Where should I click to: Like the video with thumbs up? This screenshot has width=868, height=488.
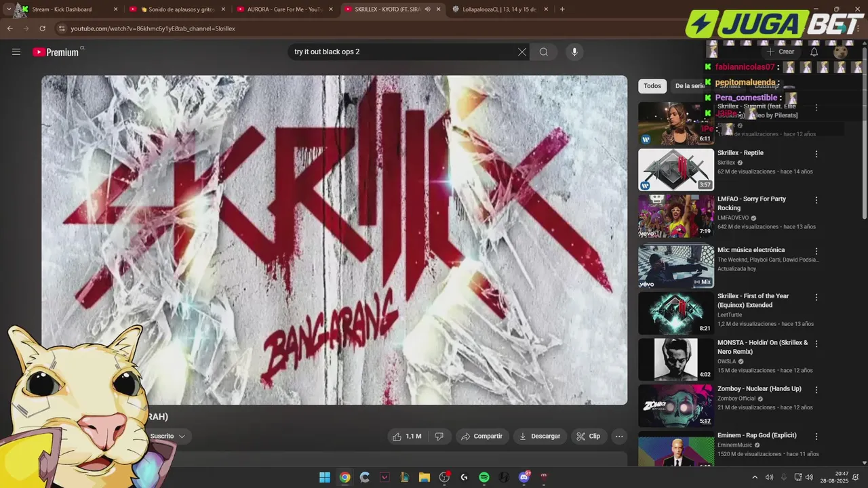407,436
